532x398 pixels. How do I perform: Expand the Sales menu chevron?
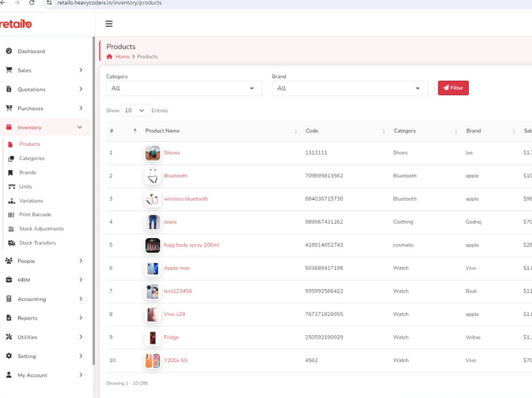[80, 70]
